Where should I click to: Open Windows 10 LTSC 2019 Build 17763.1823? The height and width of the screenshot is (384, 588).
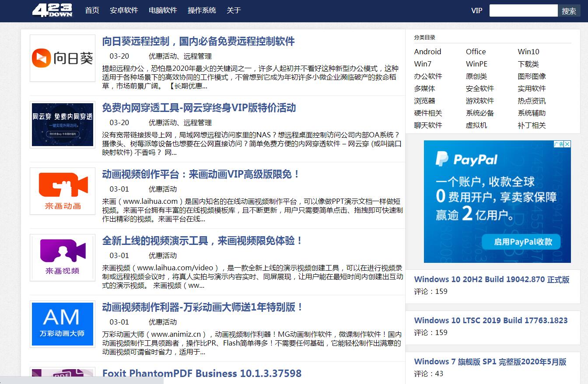[x=491, y=321]
